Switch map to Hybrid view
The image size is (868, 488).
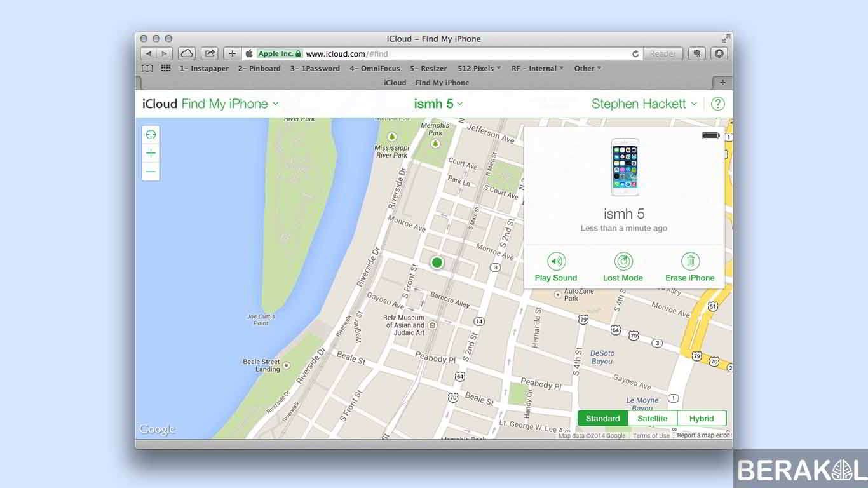pyautogui.click(x=702, y=419)
